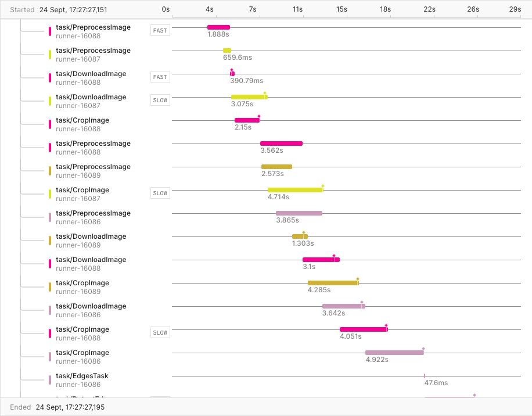Click the pink chip for task/DownloadImage runner-16088
Viewport: 532px width, 416px height.
click(49, 264)
